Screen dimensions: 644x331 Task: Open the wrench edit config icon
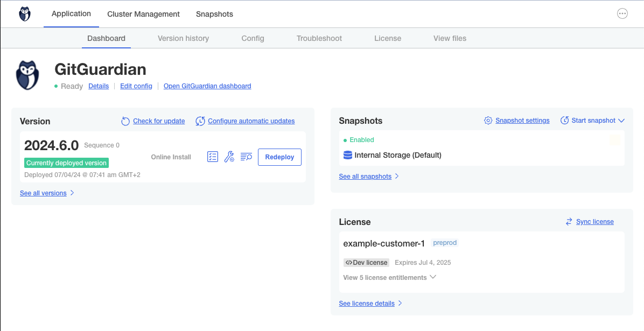[229, 157]
